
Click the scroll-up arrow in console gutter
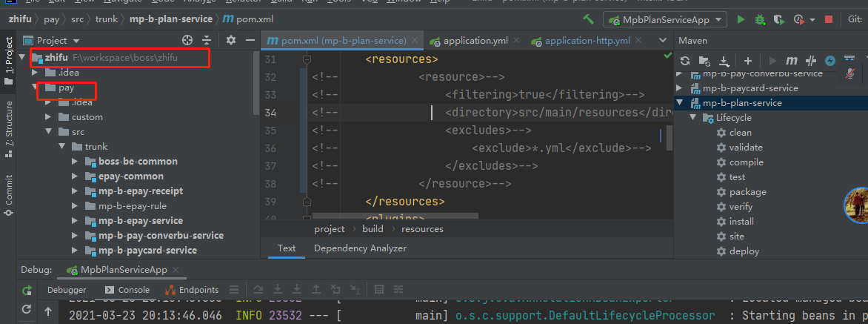(x=47, y=312)
